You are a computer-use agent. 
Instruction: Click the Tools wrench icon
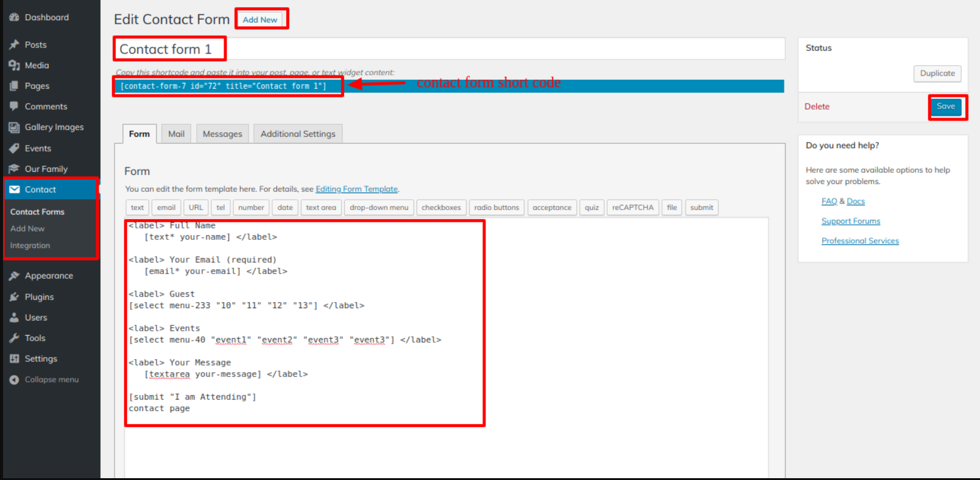tap(14, 338)
